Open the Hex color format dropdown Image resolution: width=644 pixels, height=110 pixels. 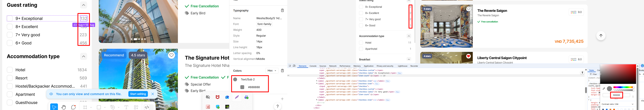click(x=272, y=71)
